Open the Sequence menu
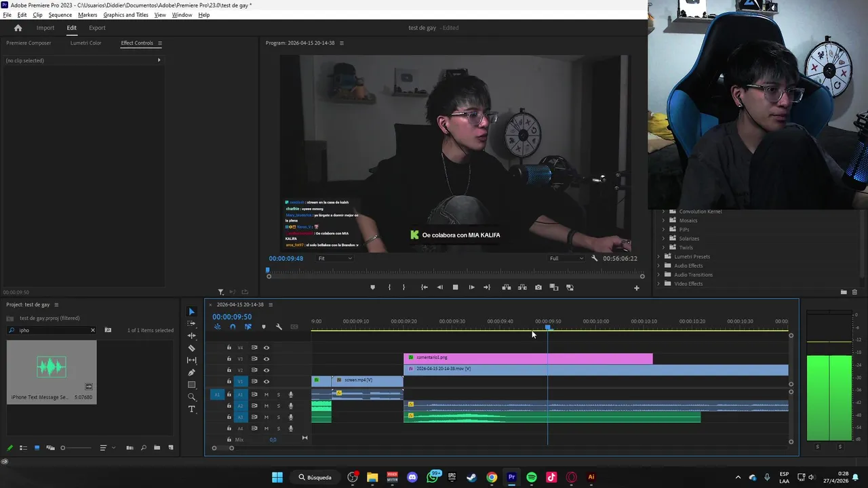This screenshot has height=488, width=868. pyautogui.click(x=60, y=15)
